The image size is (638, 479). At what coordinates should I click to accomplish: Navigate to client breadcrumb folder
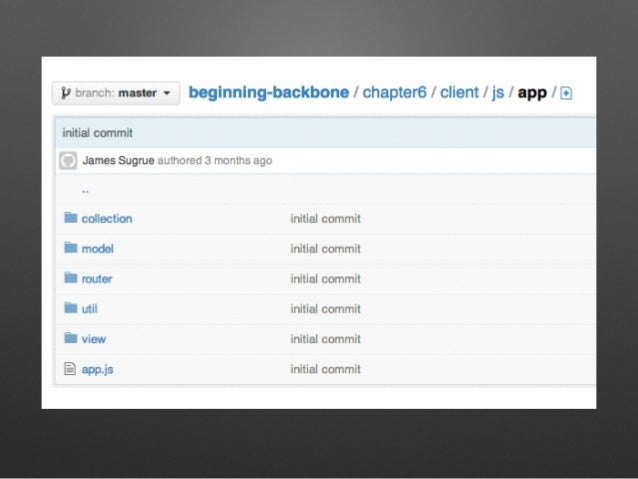coord(459,92)
